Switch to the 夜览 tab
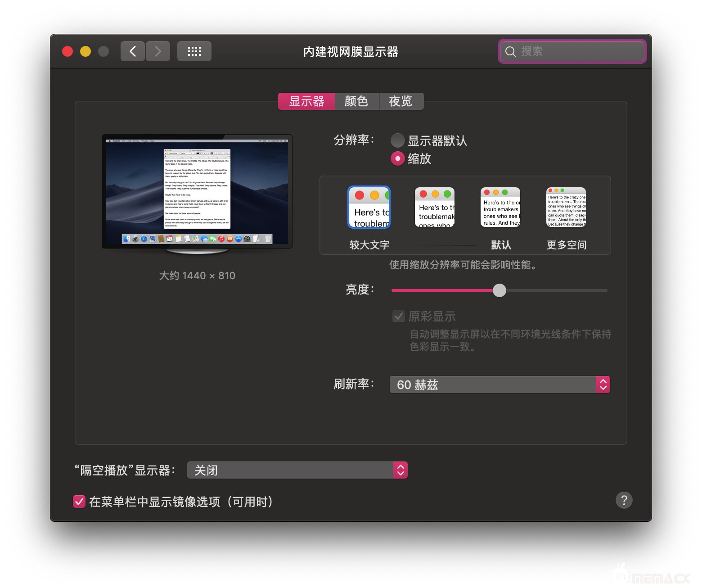The image size is (702, 588). (x=401, y=101)
